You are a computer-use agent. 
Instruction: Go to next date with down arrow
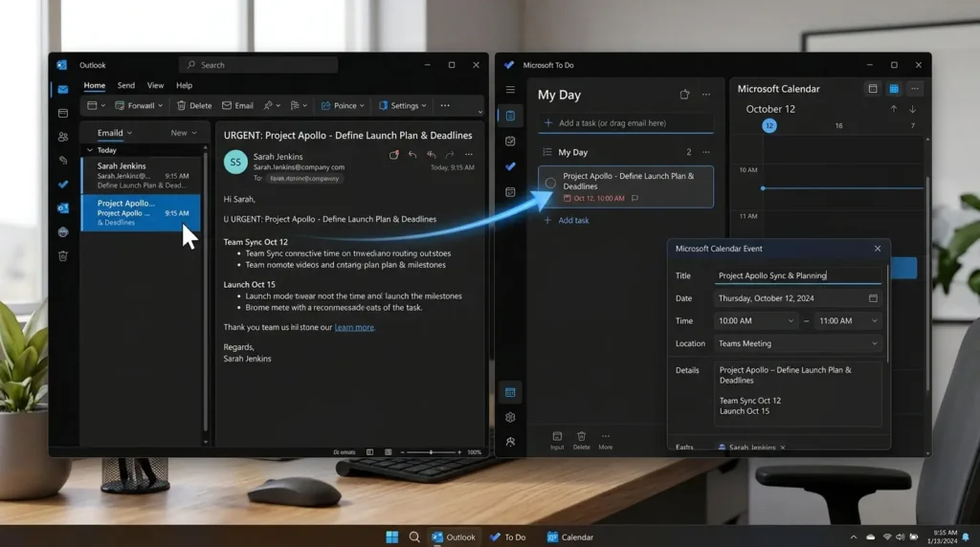[912, 109]
